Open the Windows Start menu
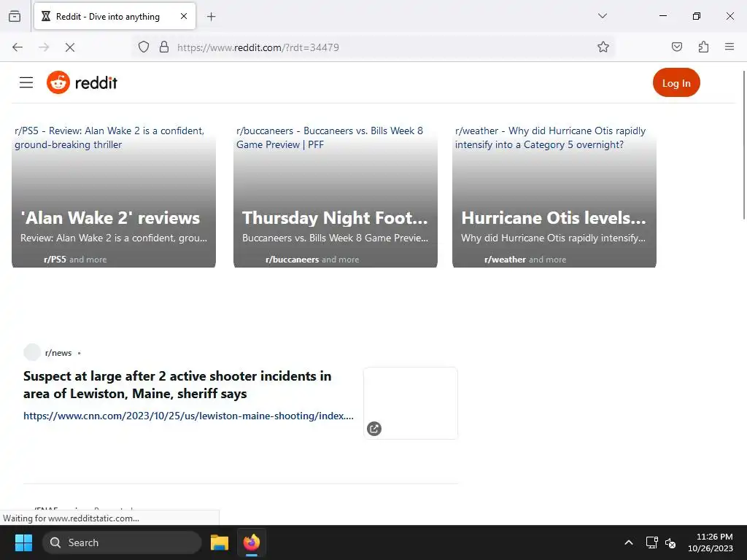This screenshot has height=560, width=747. click(23, 542)
